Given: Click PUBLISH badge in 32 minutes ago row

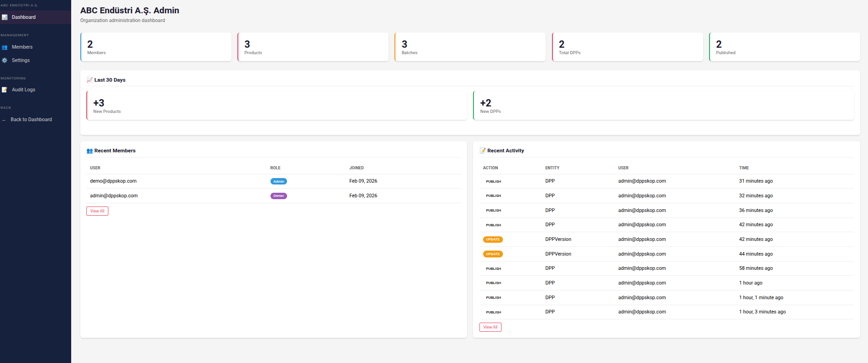Looking at the screenshot, I should 494,196.
